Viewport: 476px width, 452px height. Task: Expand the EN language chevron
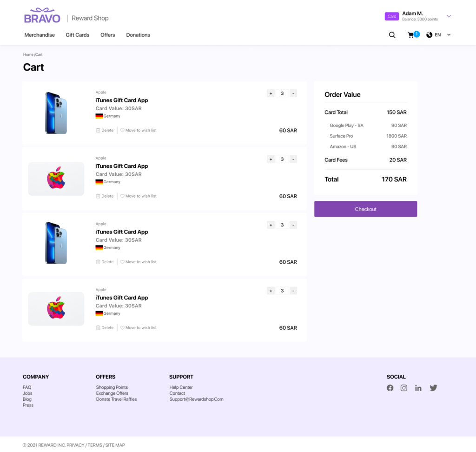(x=449, y=35)
